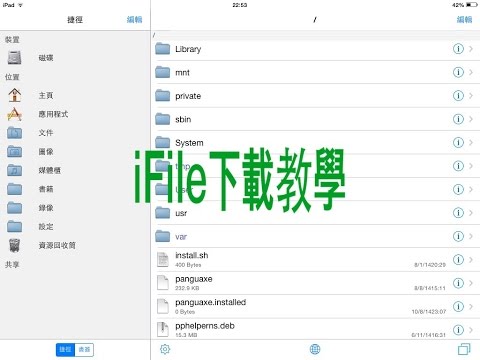
Task: Show info for panguaxe file
Action: click(x=458, y=283)
